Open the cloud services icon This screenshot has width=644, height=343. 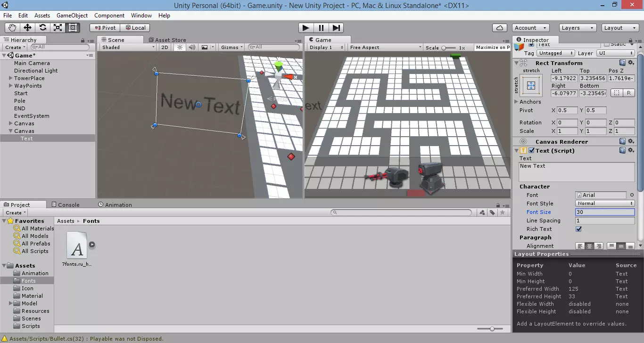point(500,28)
